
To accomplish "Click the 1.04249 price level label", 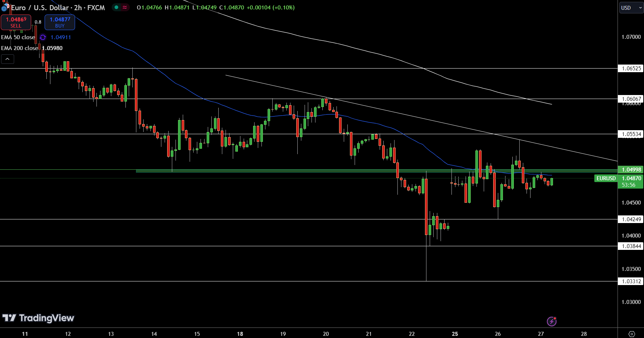I will tap(631, 219).
